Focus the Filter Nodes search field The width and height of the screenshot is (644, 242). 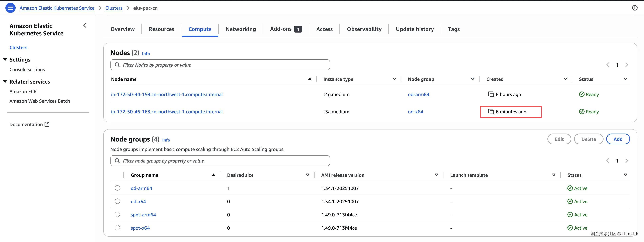220,65
